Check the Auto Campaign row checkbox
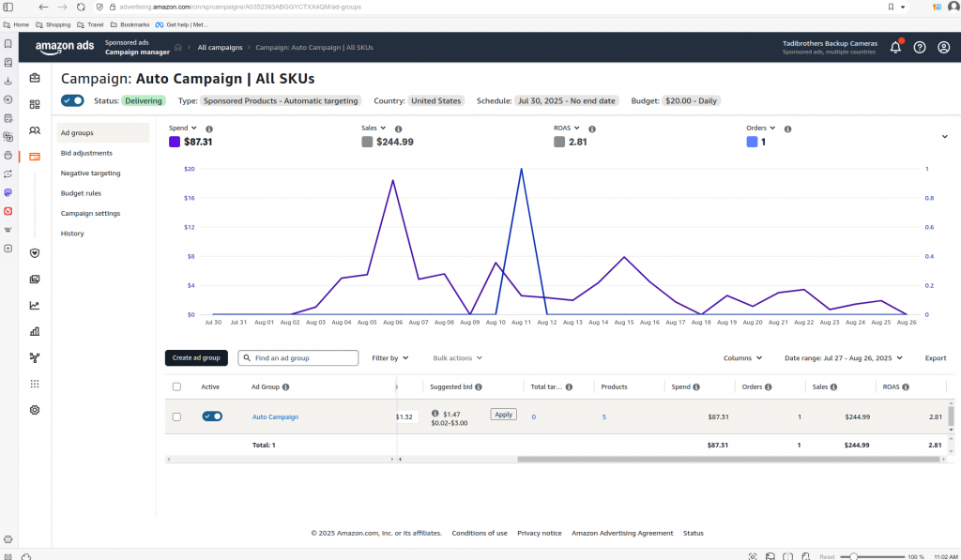Viewport: 961px width, 560px height. coord(176,416)
